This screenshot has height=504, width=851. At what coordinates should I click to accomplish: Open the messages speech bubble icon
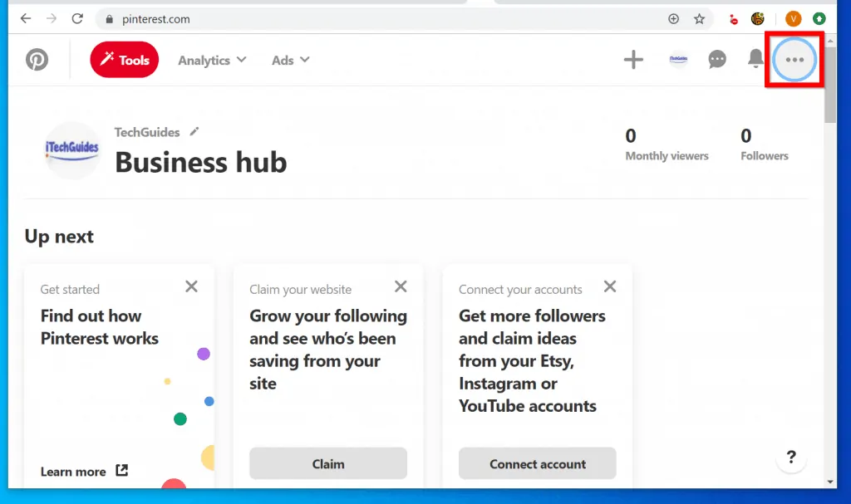(716, 60)
